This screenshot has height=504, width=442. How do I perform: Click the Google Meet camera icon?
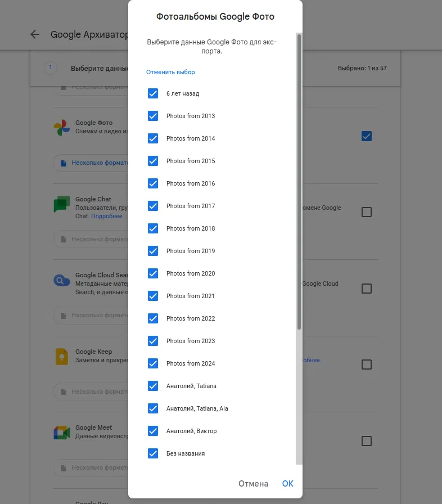62,433
